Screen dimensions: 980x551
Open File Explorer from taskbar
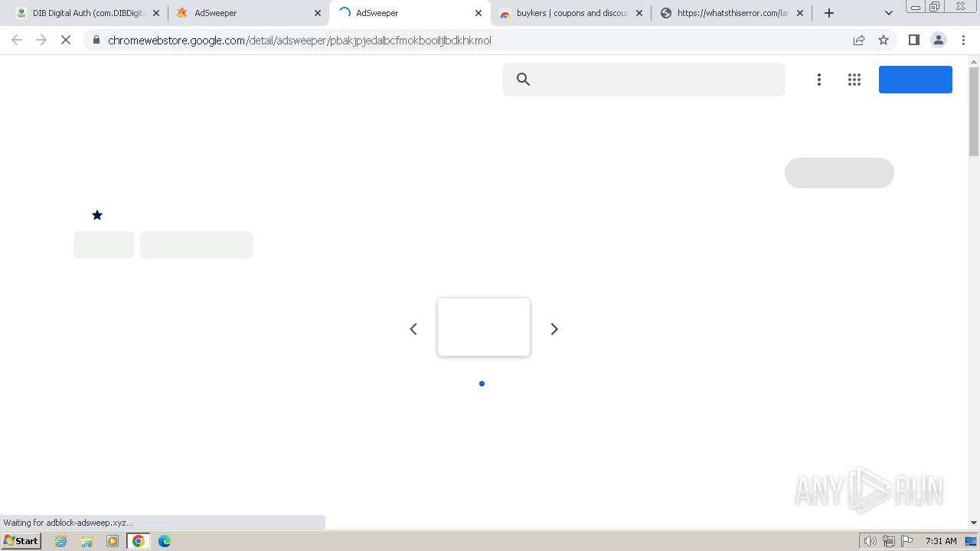click(87, 541)
